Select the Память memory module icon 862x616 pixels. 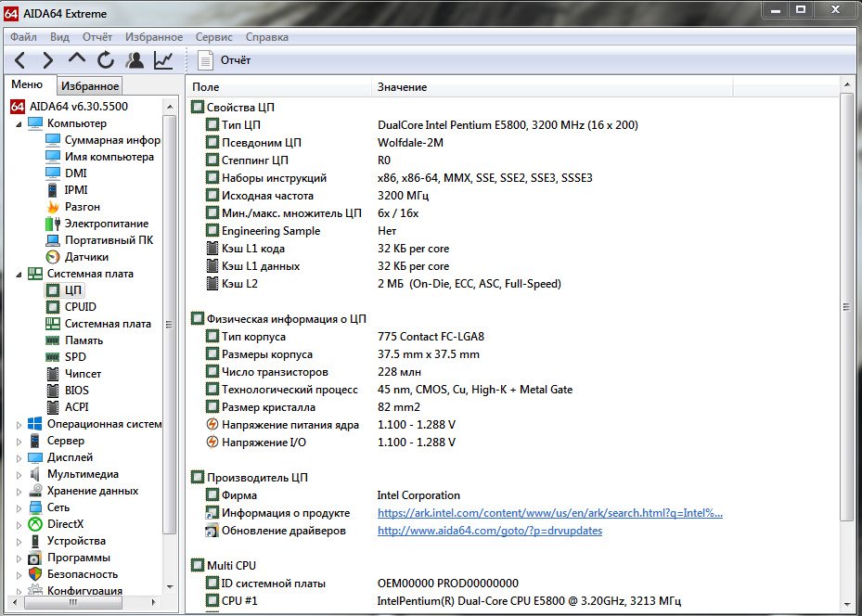click(53, 340)
